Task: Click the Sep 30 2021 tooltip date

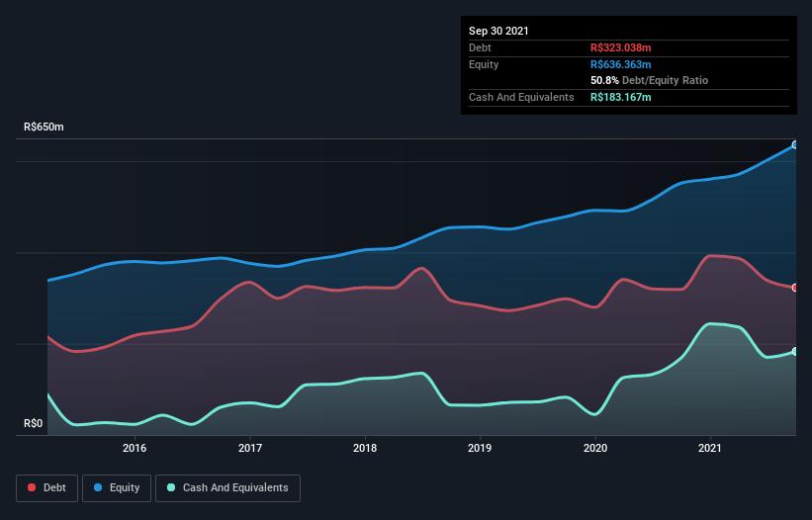Action: pos(498,31)
